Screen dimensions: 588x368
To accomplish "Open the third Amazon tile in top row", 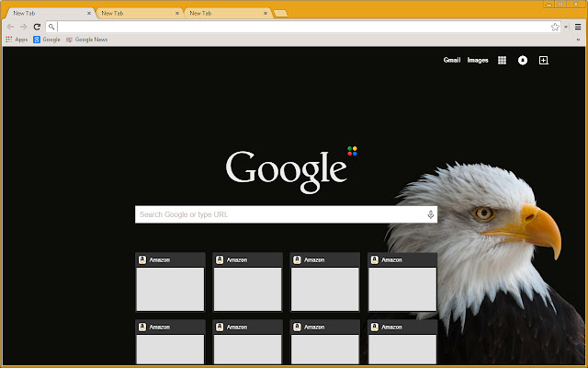I will point(325,282).
